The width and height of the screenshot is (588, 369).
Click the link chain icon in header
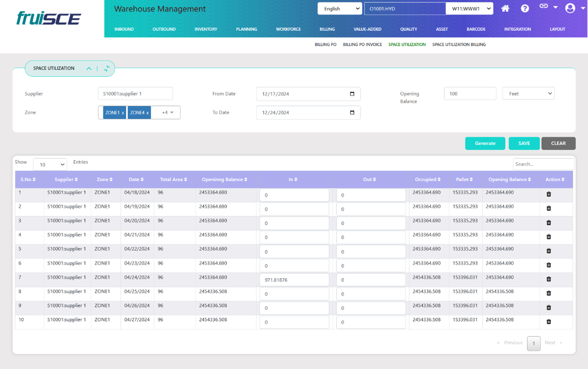[x=544, y=6]
